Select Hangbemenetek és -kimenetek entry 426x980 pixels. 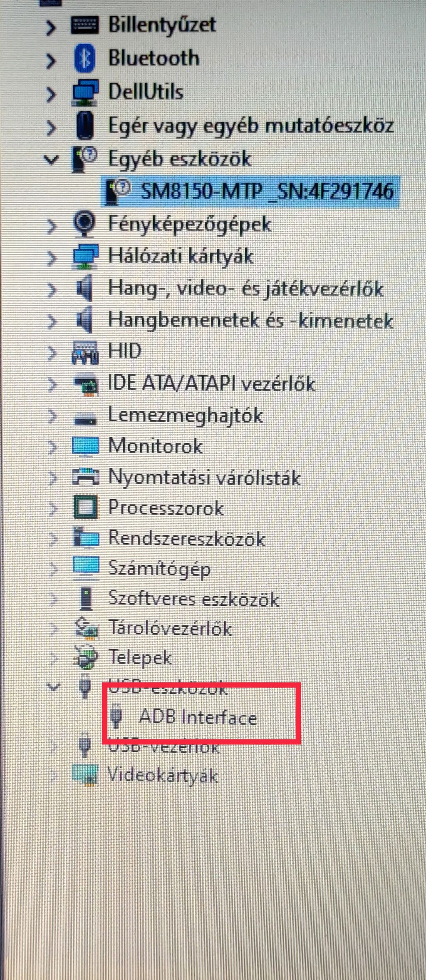click(x=251, y=321)
